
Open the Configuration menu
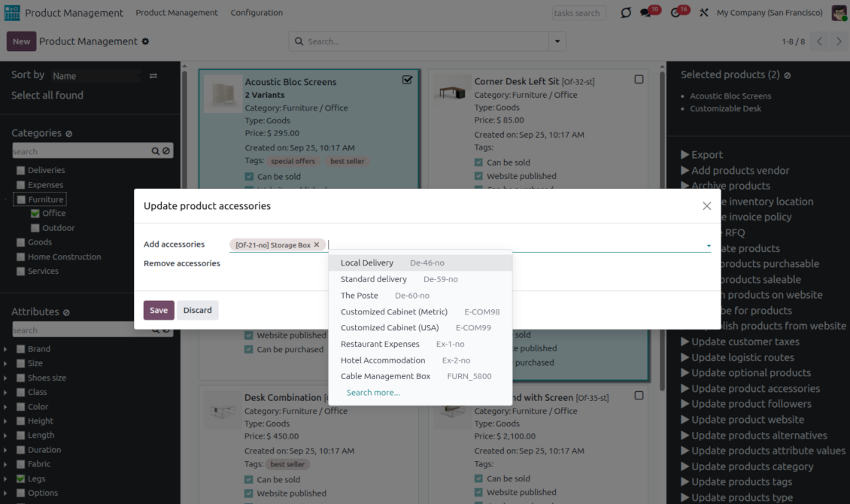point(257,13)
